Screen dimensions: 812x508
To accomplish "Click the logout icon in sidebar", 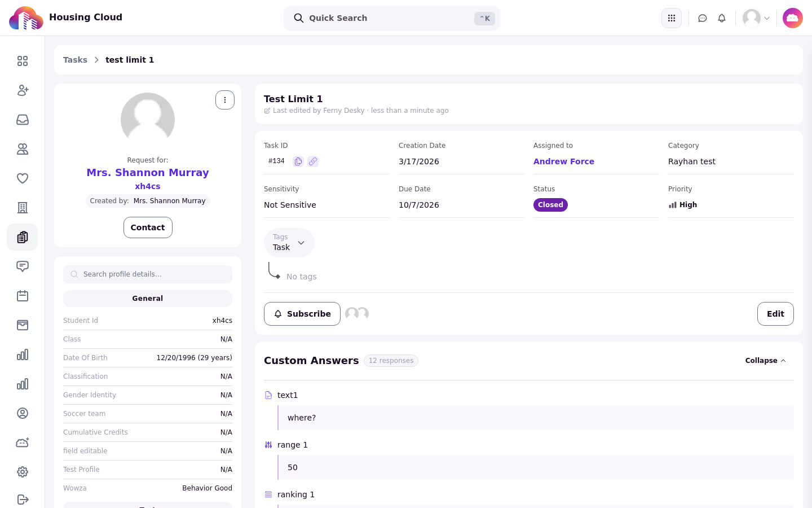I will (23, 500).
